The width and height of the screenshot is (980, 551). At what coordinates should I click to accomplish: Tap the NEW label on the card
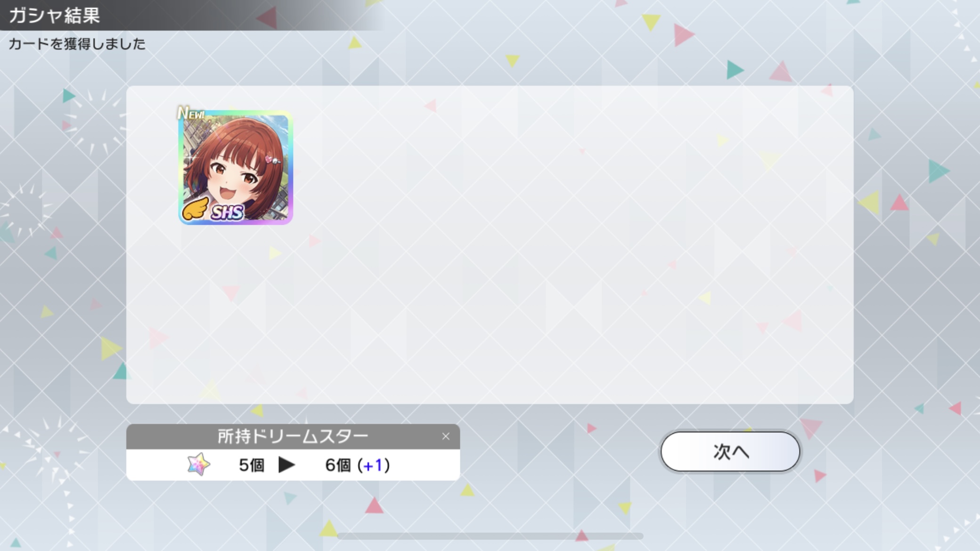point(191,113)
